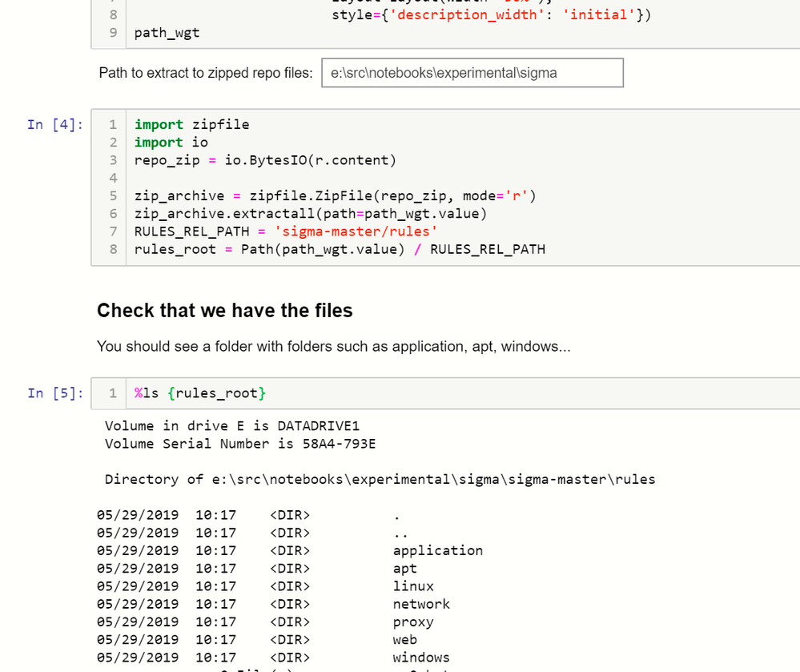Image resolution: width=800 pixels, height=672 pixels.
Task: Click the 'proxy' directory entry in output
Action: 413,622
